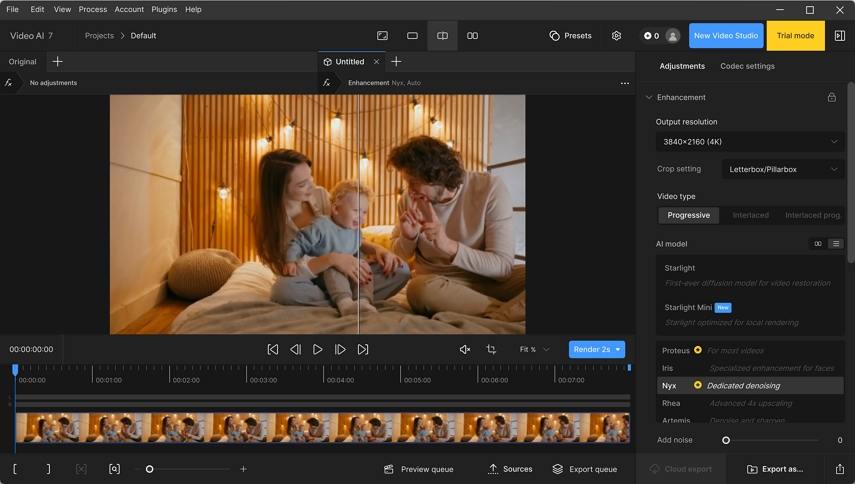The image size is (855, 484).
Task: Jump to the first frame
Action: point(273,349)
